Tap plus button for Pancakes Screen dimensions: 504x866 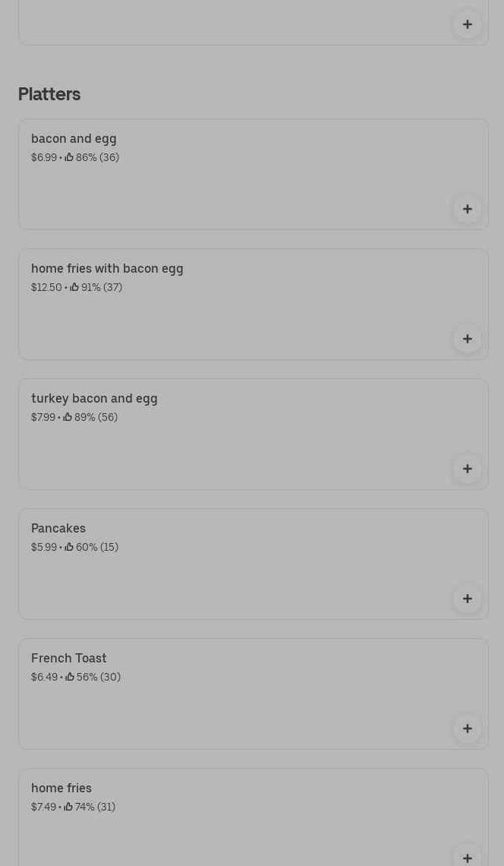tap(468, 599)
